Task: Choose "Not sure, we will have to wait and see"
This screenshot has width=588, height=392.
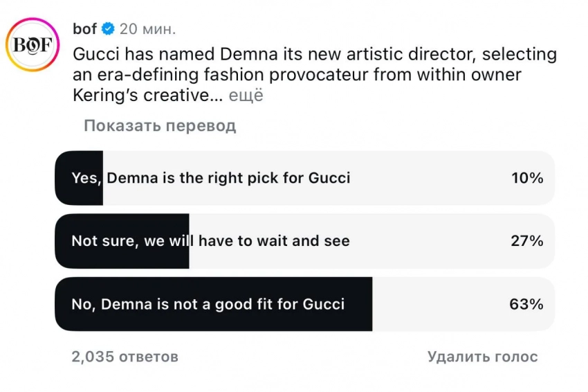Action: point(211,241)
